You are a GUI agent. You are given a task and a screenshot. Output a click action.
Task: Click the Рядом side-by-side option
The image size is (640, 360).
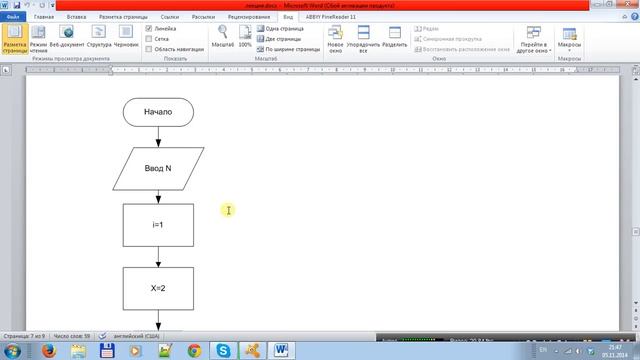427,29
